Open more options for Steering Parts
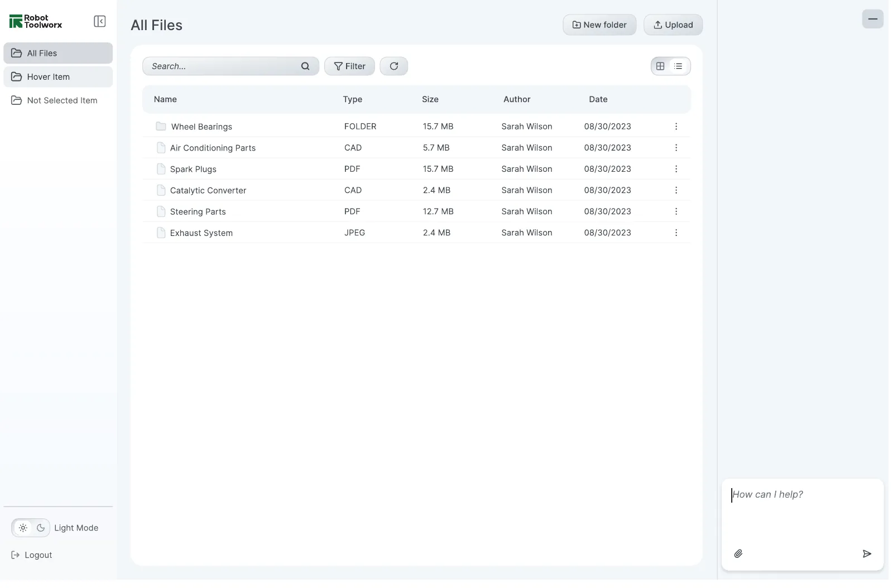893x588 pixels. [x=676, y=211]
